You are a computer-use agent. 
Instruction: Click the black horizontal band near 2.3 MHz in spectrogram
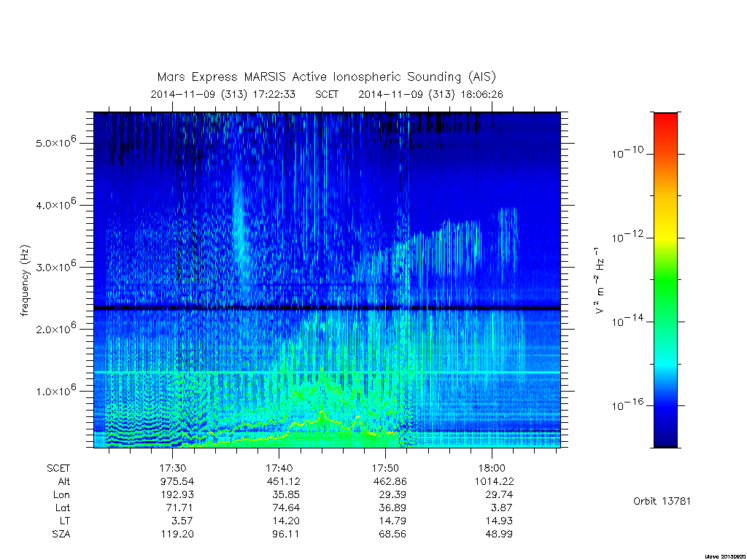[327, 308]
